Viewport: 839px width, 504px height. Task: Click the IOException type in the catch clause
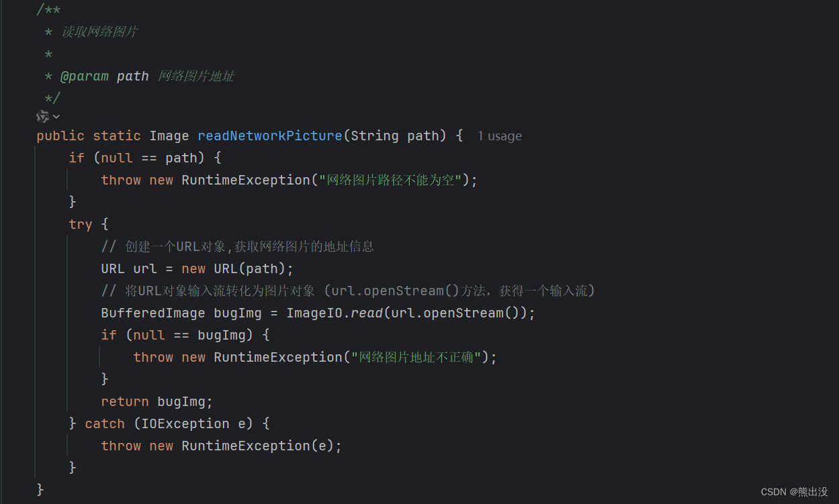[185, 423]
